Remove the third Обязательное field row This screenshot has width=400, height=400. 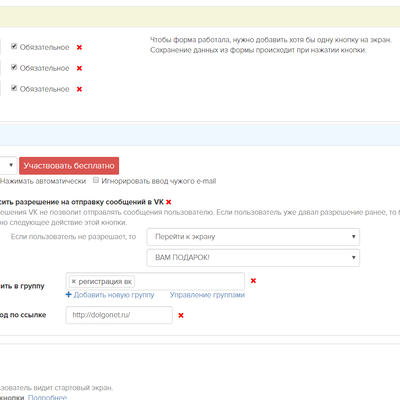tap(79, 89)
